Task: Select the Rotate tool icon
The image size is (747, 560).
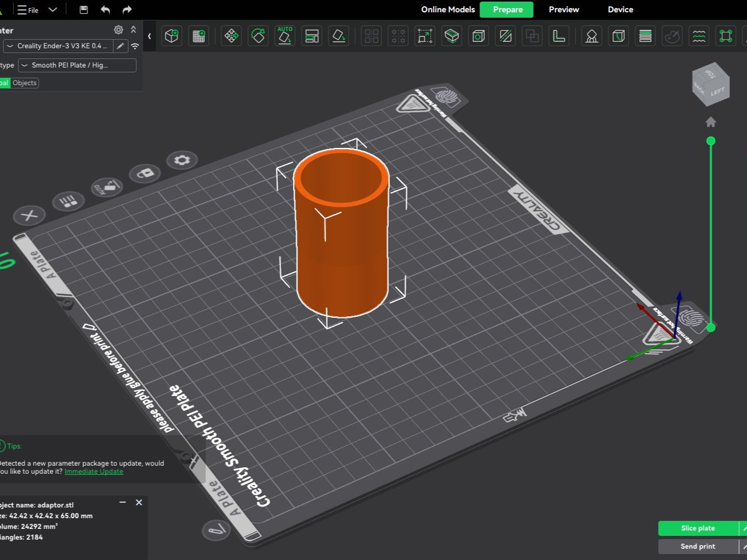Action: pos(258,36)
